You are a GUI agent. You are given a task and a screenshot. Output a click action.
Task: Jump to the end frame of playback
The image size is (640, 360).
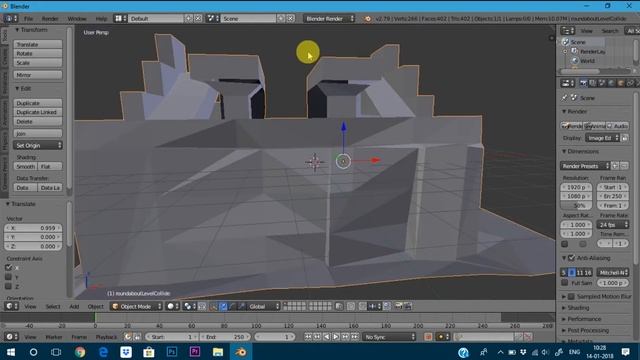(x=355, y=337)
